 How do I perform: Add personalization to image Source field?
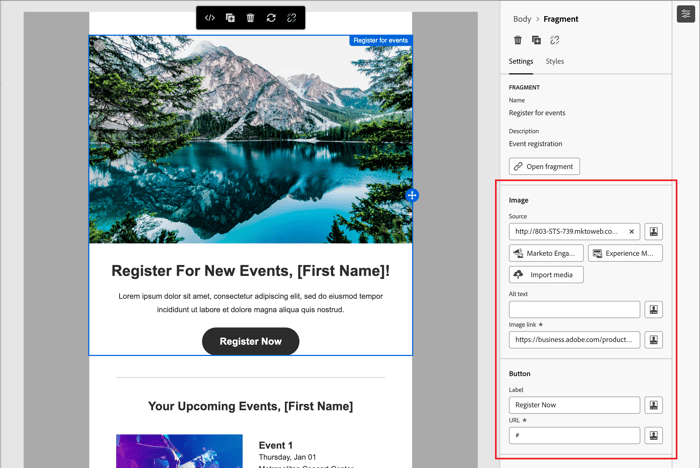(x=653, y=231)
